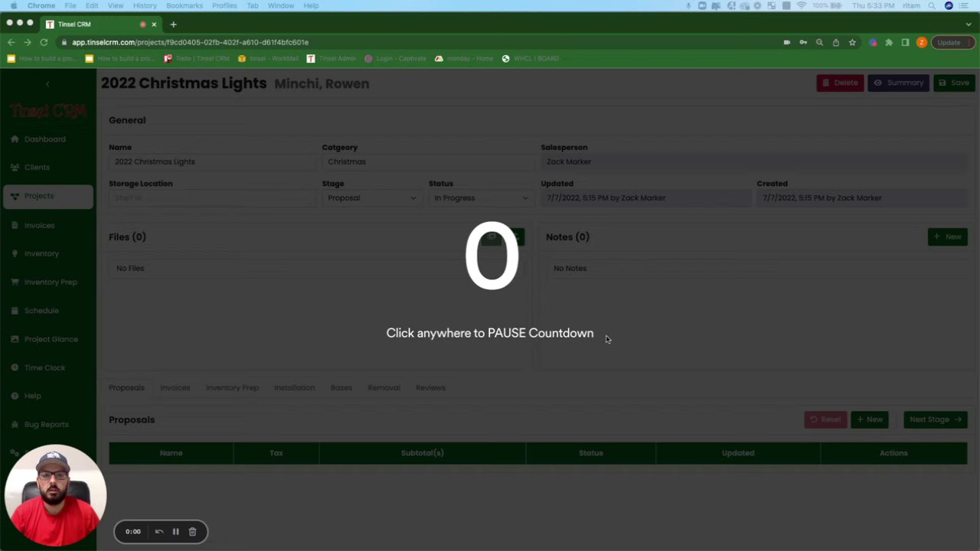Open the Trello | Tinsel CRM bookmark

tap(197, 58)
